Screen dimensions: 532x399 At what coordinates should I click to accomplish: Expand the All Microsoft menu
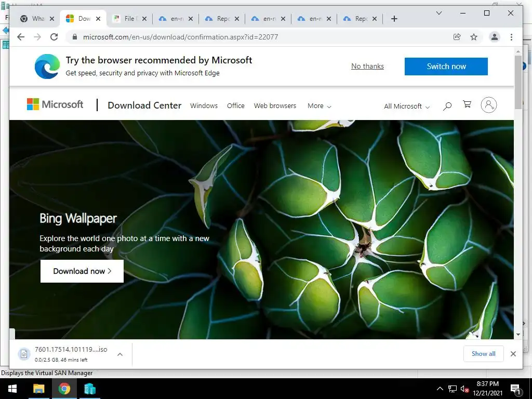(407, 106)
